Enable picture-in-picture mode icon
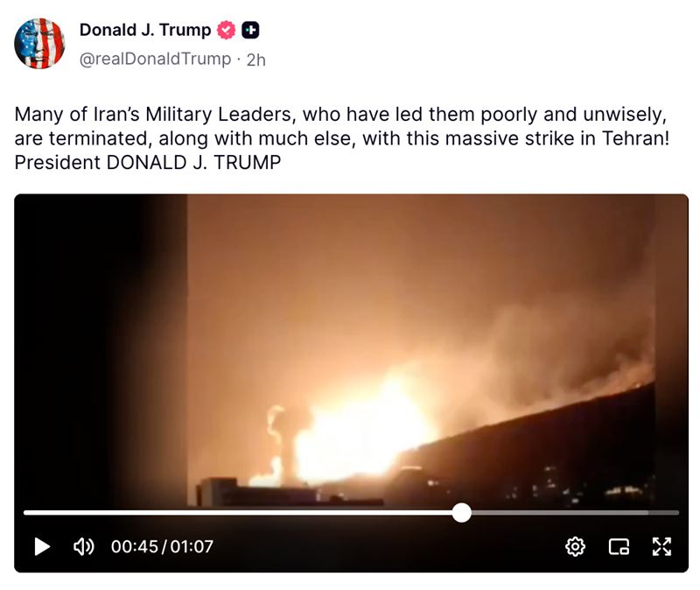 click(x=619, y=546)
